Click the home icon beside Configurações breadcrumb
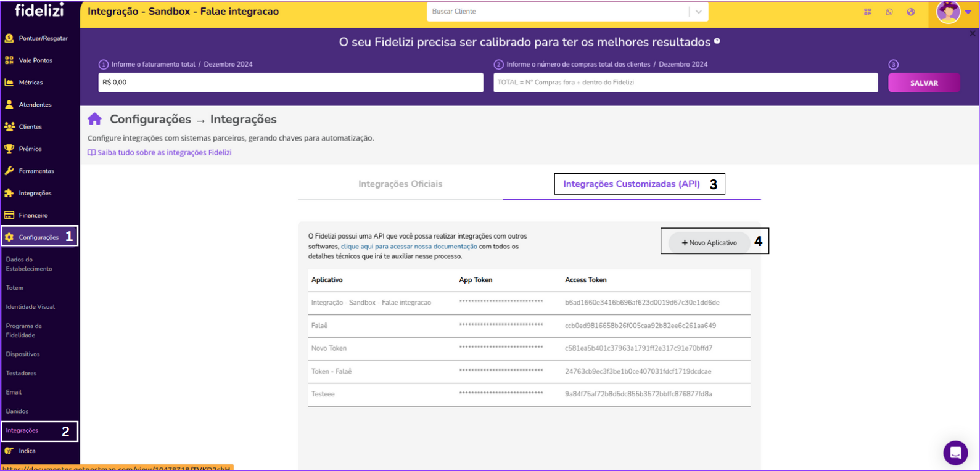 click(x=94, y=119)
